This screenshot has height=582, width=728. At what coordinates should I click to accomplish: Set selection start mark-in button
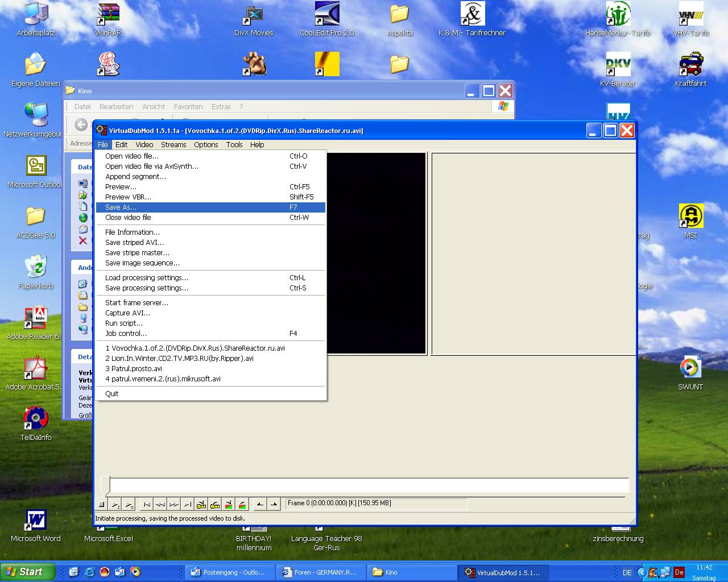click(x=260, y=504)
